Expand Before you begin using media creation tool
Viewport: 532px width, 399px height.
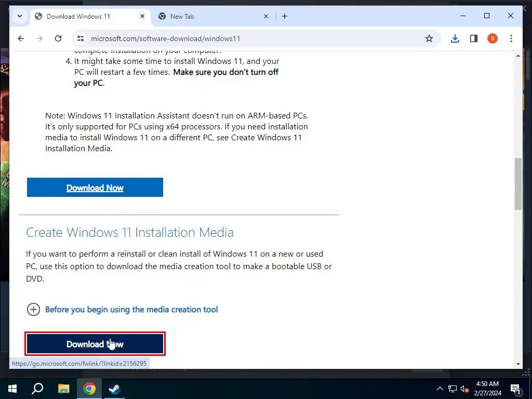pyautogui.click(x=33, y=309)
